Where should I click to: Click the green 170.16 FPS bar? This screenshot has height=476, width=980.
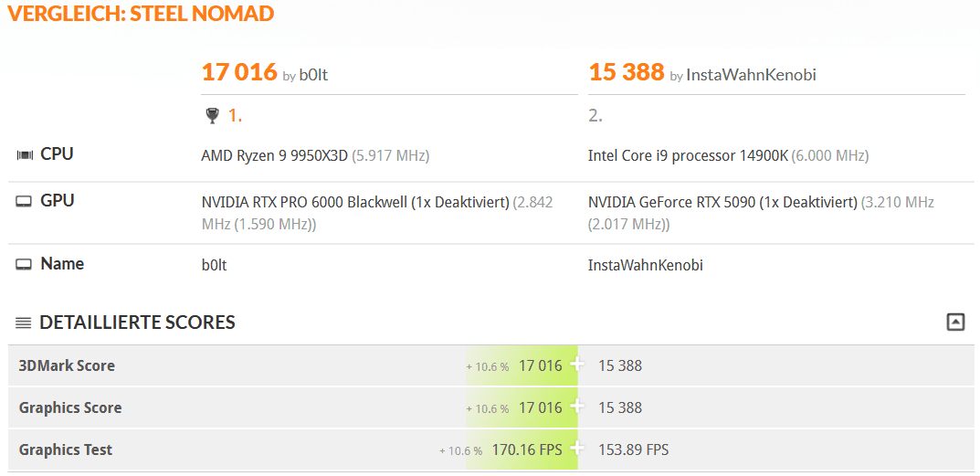[527, 450]
